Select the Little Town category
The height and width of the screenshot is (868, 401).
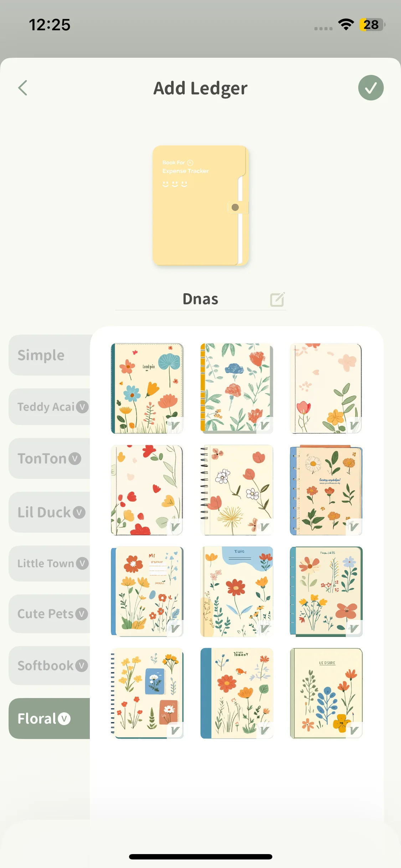50,563
